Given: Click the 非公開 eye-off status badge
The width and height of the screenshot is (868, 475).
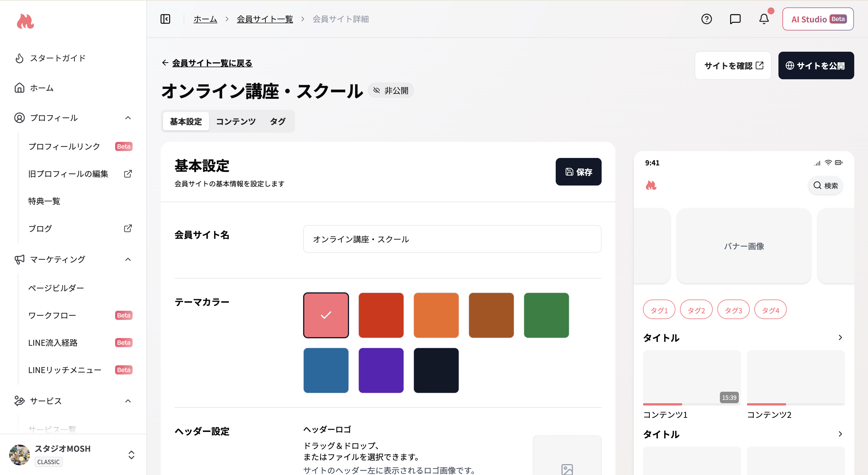Looking at the screenshot, I should pos(391,90).
